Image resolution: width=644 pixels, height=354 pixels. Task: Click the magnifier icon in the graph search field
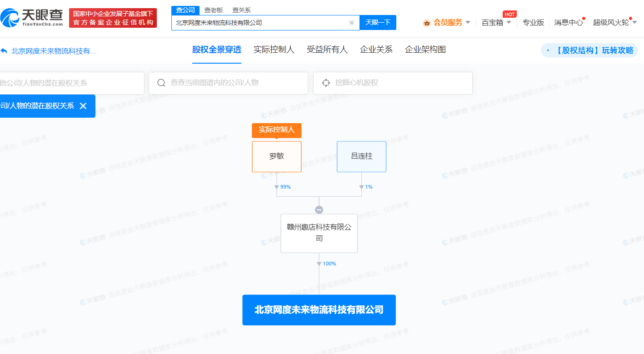click(161, 83)
